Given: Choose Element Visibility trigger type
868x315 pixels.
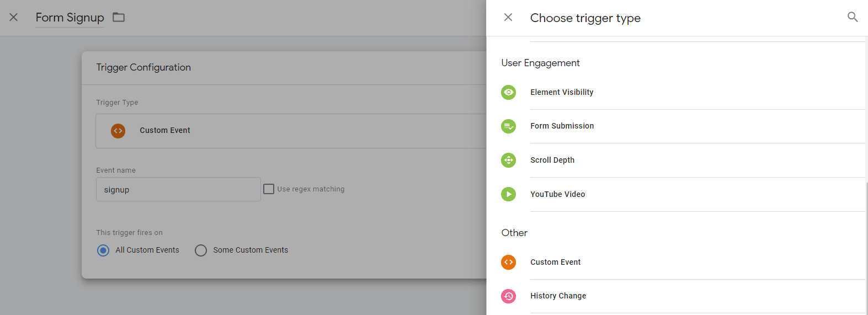Looking at the screenshot, I should point(562,92).
